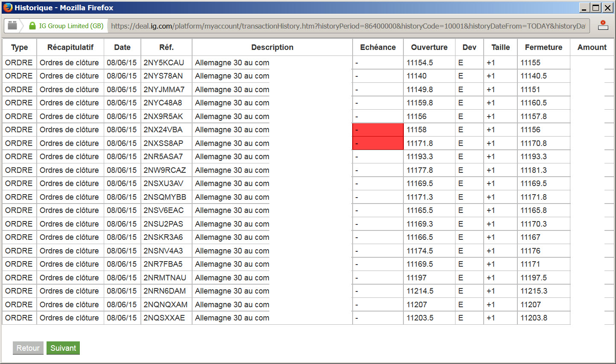616x364 pixels.
Task: Click closing price 11160.5
Action: [x=534, y=103]
